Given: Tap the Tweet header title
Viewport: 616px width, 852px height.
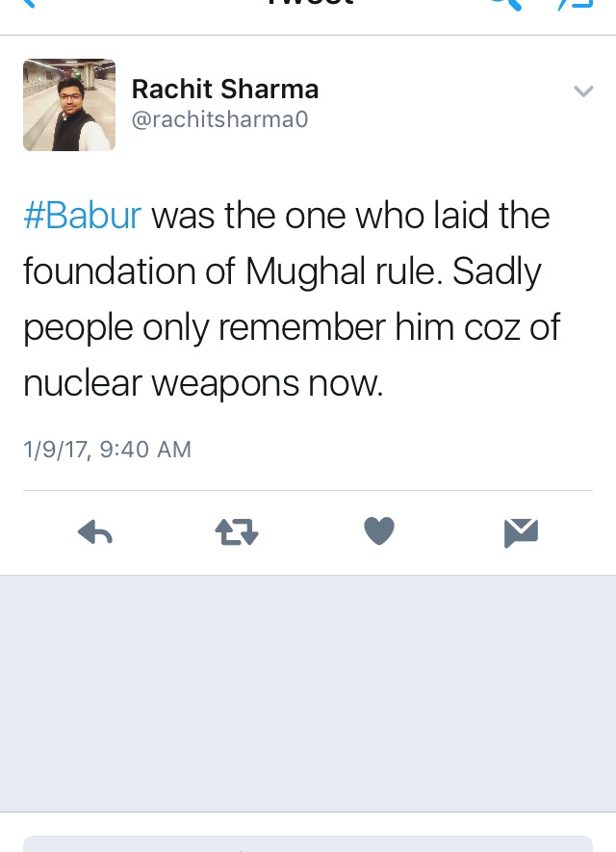Looking at the screenshot, I should [x=311, y=3].
